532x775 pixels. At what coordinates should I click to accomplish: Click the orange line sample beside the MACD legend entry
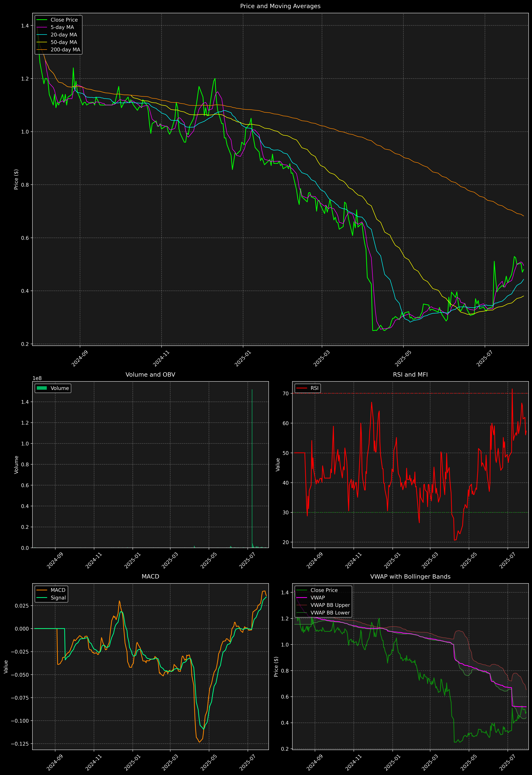tap(42, 590)
